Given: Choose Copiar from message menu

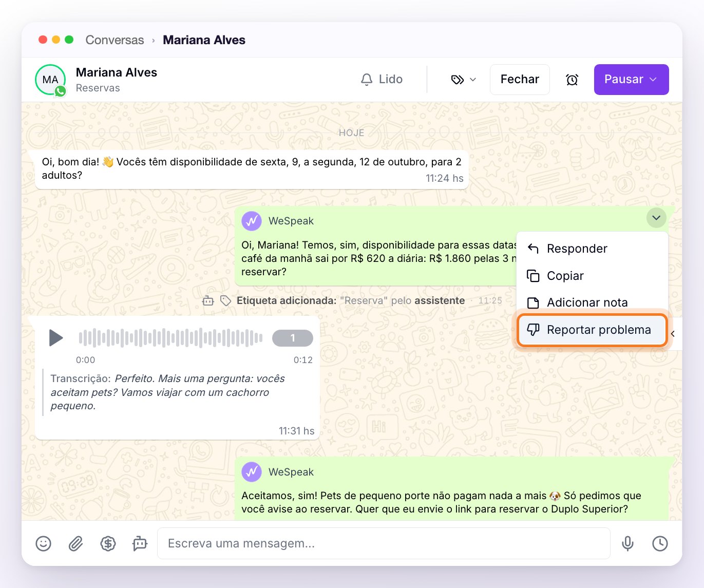Looking at the screenshot, I should click(x=592, y=276).
